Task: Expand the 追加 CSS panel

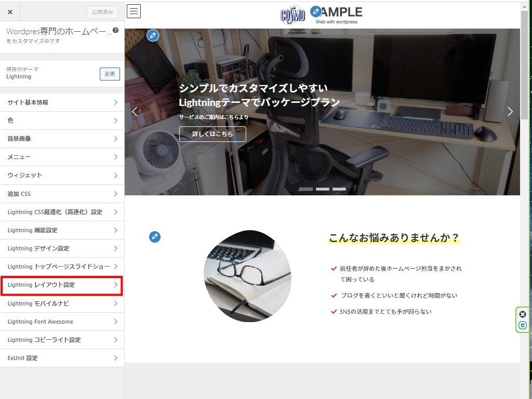Action: click(x=62, y=194)
